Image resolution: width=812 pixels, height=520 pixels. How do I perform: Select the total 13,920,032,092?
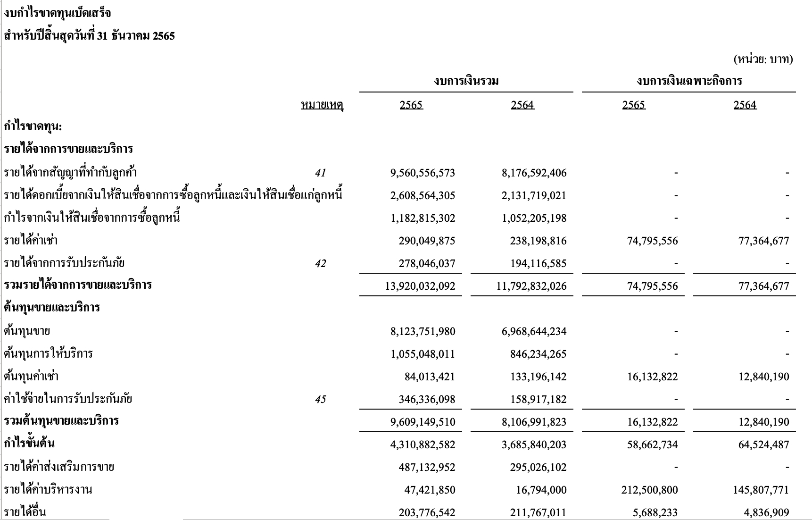(421, 286)
